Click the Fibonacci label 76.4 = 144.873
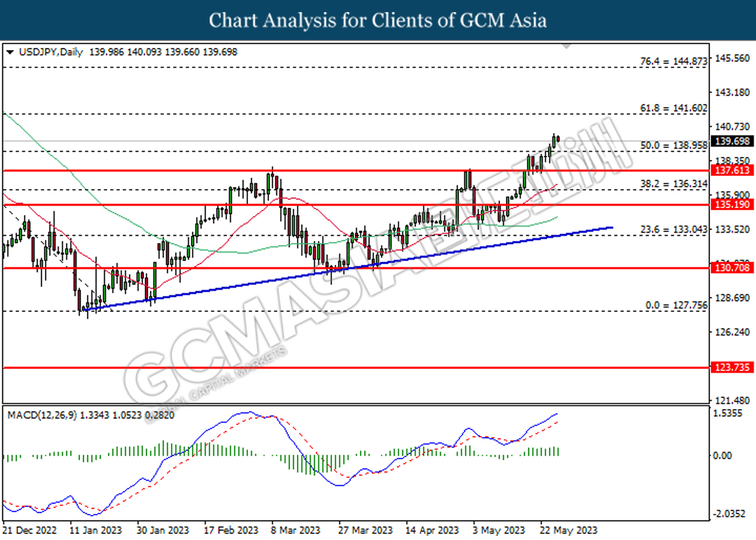The width and height of the screenshot is (756, 540). pyautogui.click(x=674, y=61)
